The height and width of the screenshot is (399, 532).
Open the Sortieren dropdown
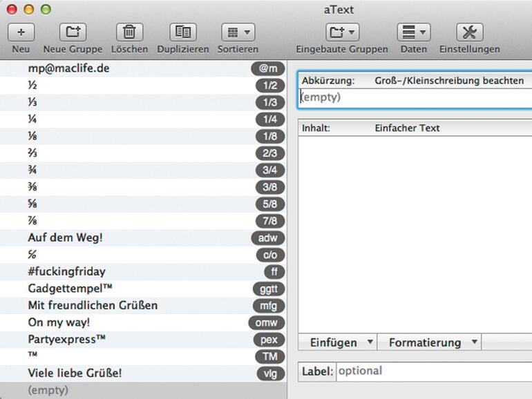click(238, 32)
